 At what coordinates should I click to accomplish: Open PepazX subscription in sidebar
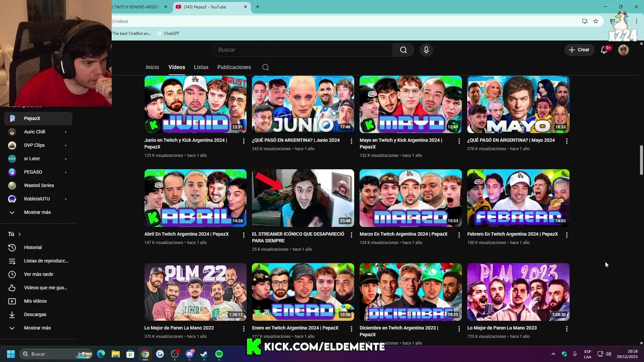38,118
